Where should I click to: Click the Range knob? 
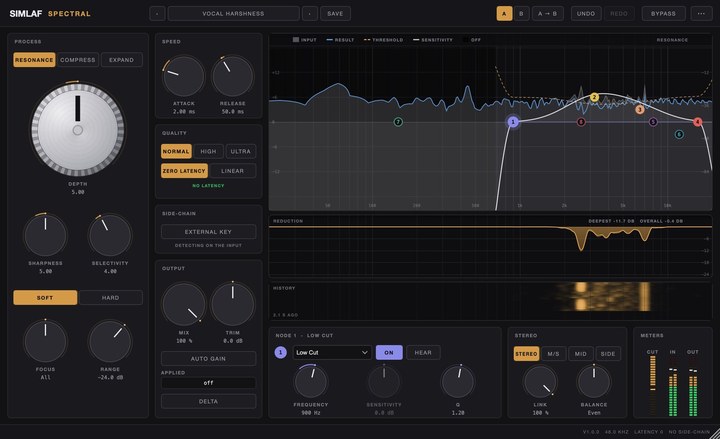coord(110,341)
